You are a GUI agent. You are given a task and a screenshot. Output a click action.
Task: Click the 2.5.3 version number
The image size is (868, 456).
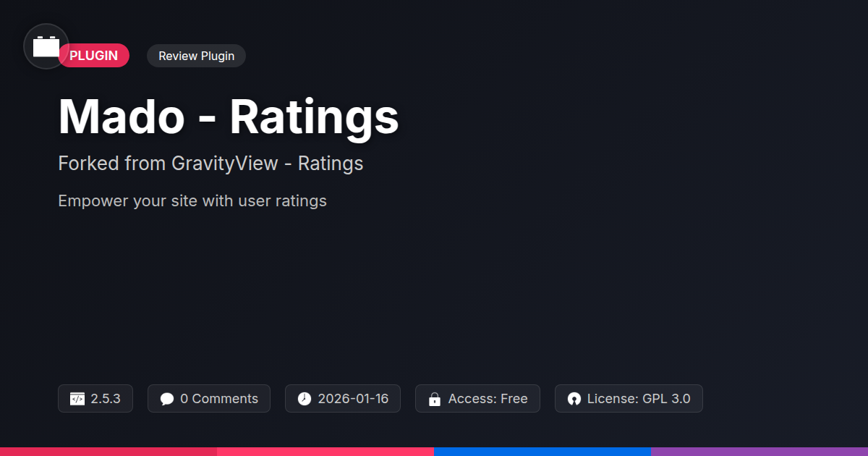click(106, 399)
